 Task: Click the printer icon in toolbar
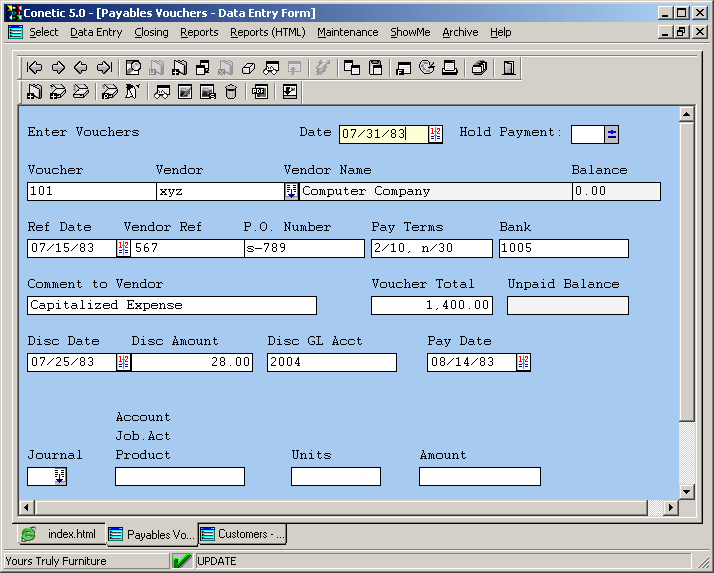450,68
